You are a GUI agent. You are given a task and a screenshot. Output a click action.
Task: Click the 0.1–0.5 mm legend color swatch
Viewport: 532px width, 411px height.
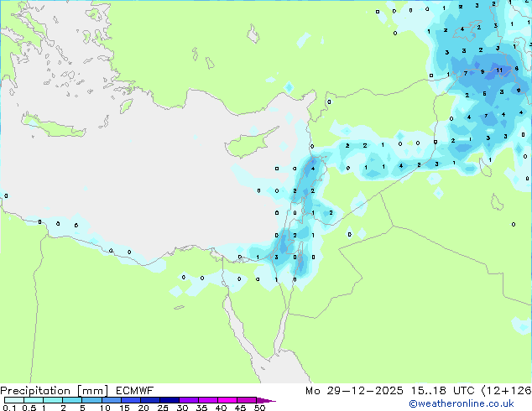click(x=14, y=400)
